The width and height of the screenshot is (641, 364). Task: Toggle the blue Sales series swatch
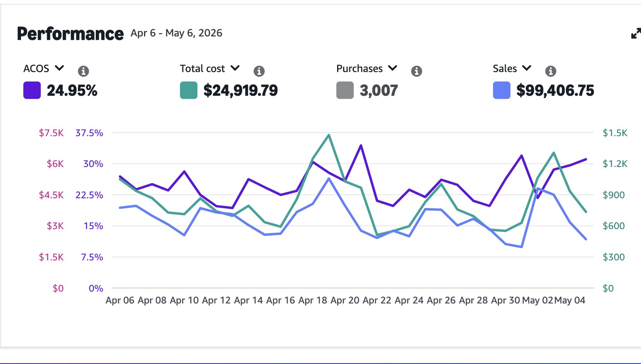tap(502, 90)
